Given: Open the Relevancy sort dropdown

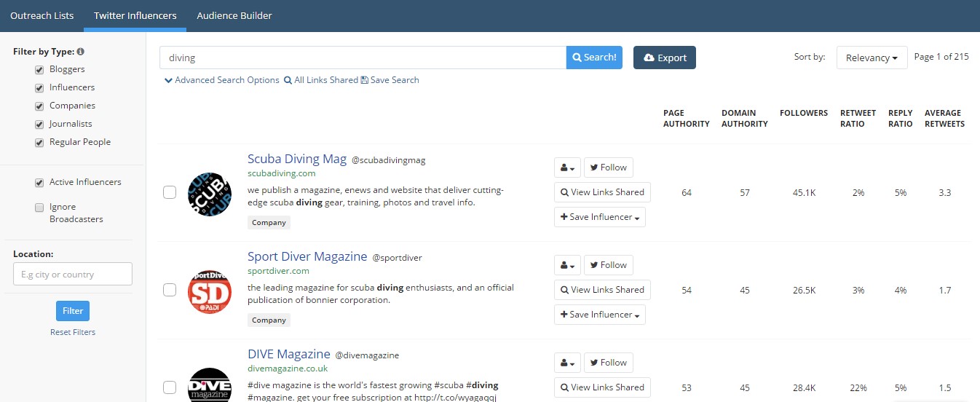Looking at the screenshot, I should 872,58.
